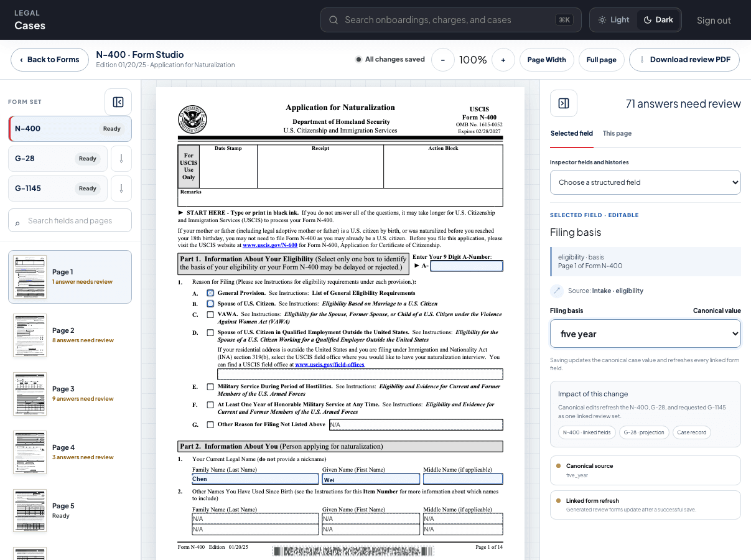Check box D Spouse in Qualified Employment

point(210,333)
